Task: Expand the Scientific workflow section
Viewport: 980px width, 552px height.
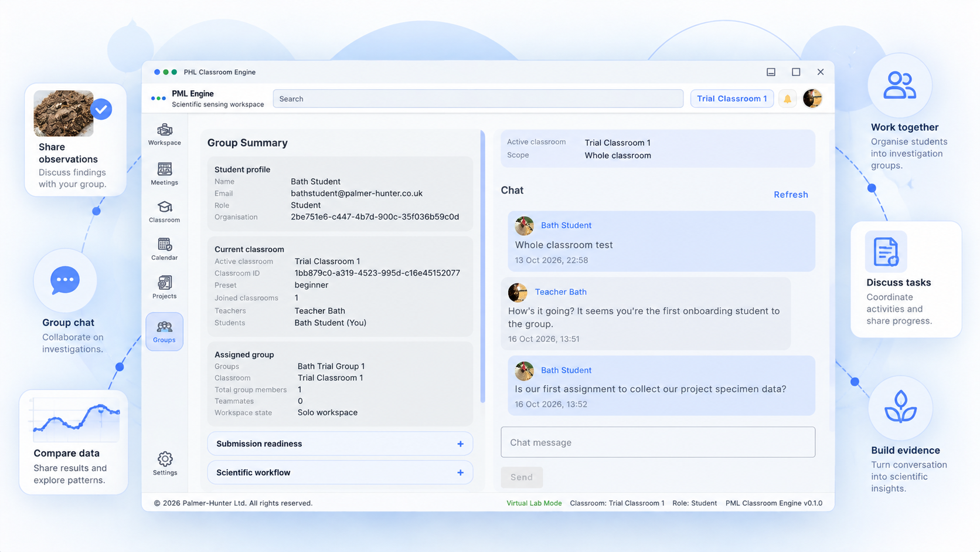Action: click(340, 472)
